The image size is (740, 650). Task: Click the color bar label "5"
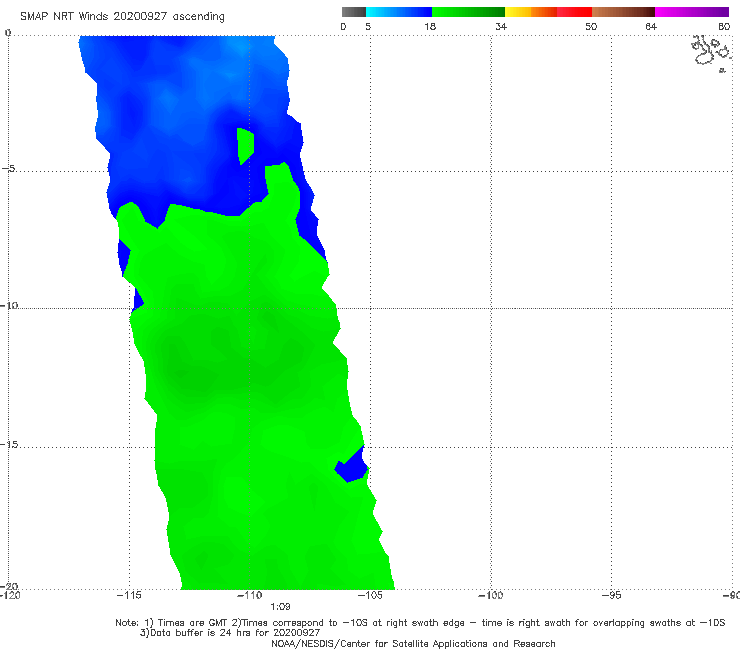click(x=368, y=27)
